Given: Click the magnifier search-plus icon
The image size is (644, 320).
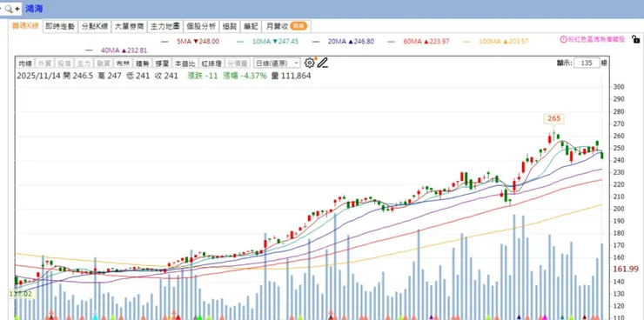Looking at the screenshot, I should point(11,8).
